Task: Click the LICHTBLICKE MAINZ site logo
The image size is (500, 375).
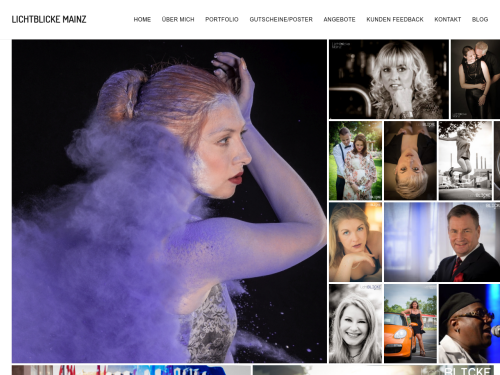Action: (49, 19)
